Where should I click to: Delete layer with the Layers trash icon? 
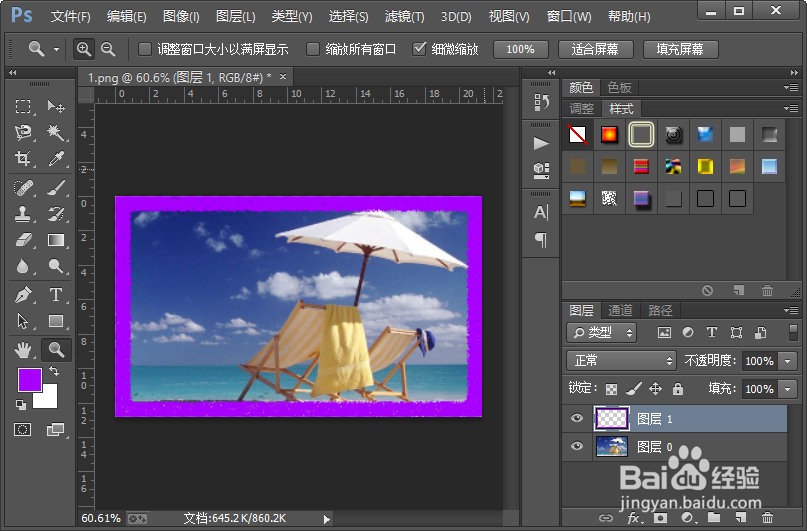click(x=767, y=518)
